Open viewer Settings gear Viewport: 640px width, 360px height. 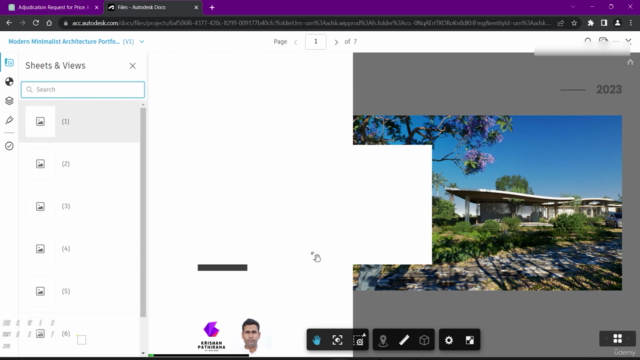pyautogui.click(x=449, y=340)
